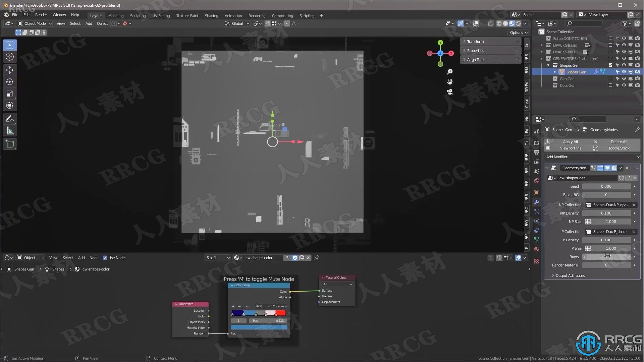Hide DPACKS-Basic collection with eye icon
This screenshot has height=362, width=644.
tap(624, 45)
